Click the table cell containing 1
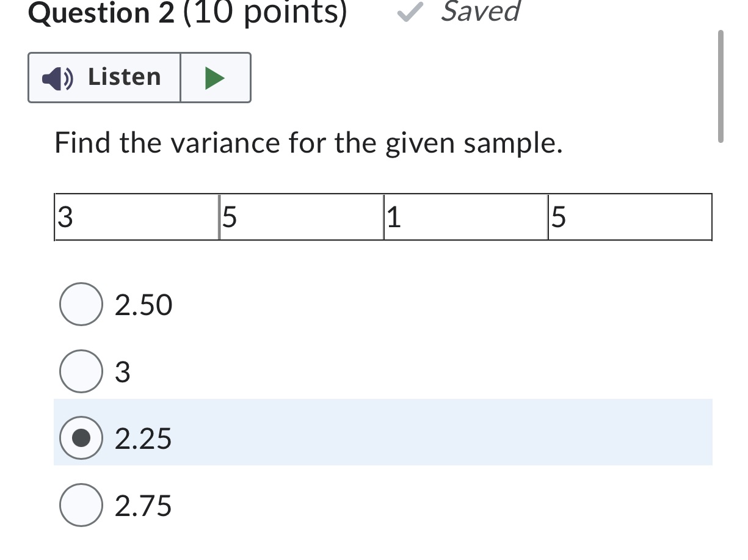 tap(464, 217)
